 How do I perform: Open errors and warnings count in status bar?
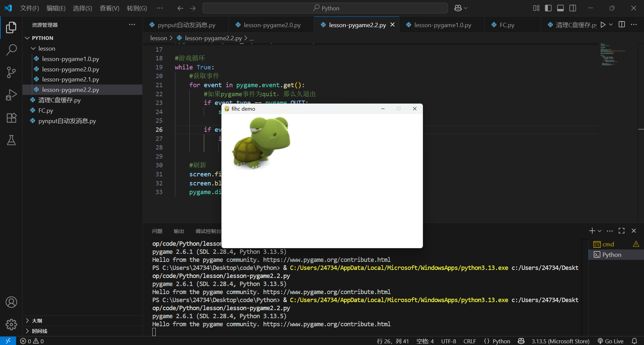[x=32, y=341]
